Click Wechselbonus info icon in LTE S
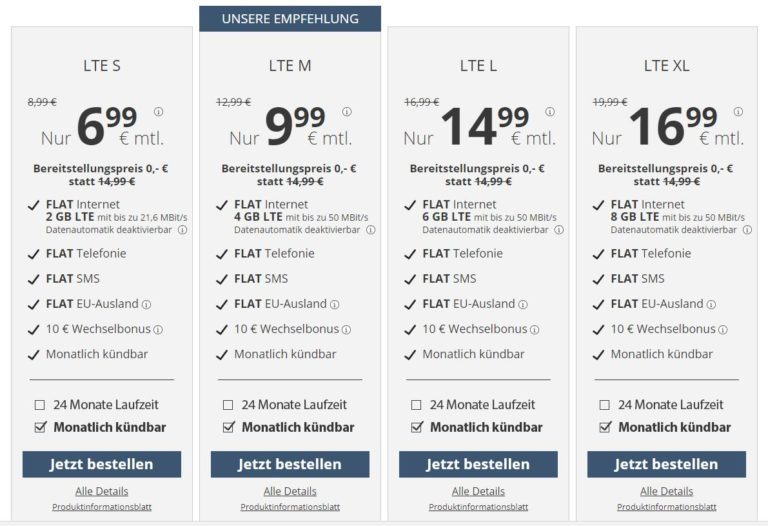This screenshot has height=526, width=768. pyautogui.click(x=158, y=329)
